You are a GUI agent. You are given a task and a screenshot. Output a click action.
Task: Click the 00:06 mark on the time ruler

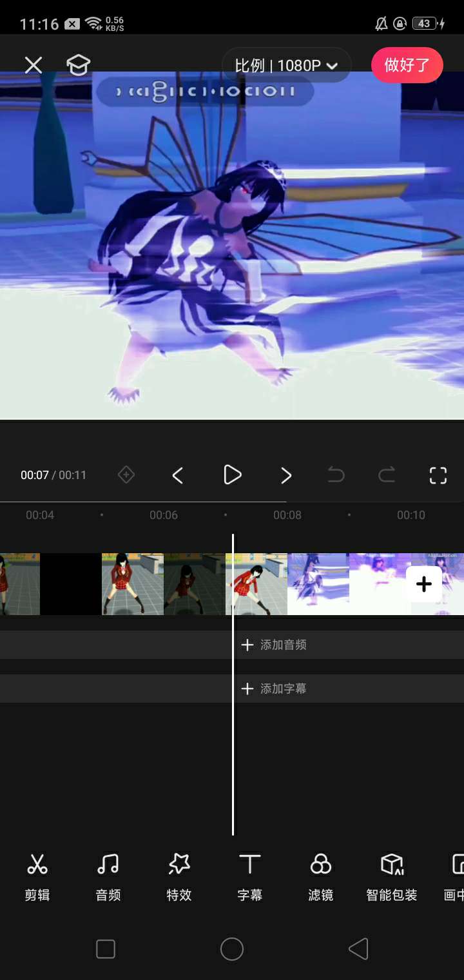pos(164,515)
